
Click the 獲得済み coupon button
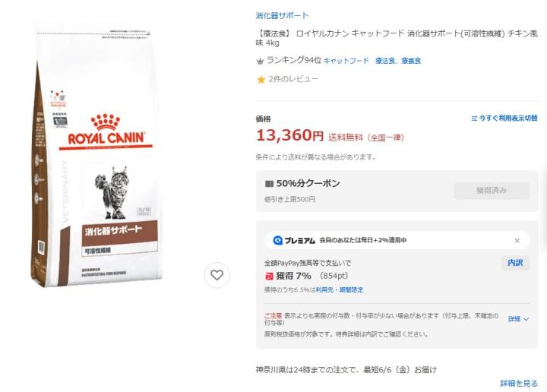(492, 191)
